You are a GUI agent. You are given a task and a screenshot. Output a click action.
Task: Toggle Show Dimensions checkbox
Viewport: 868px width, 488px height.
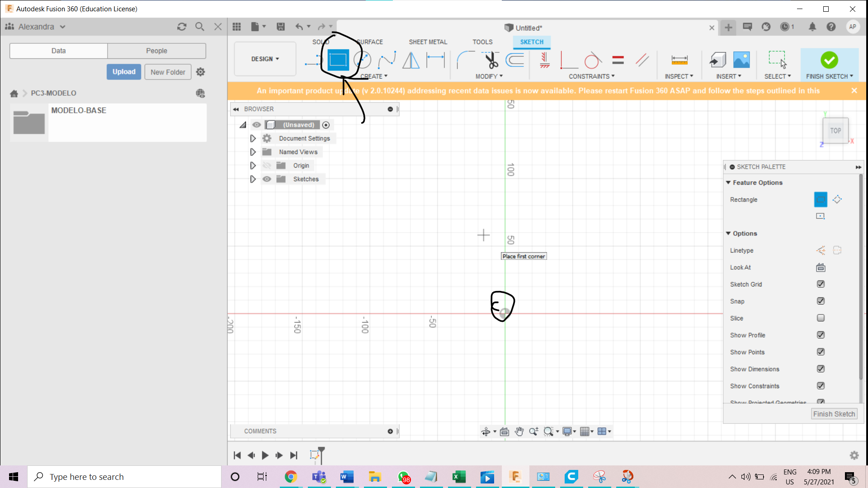point(821,369)
